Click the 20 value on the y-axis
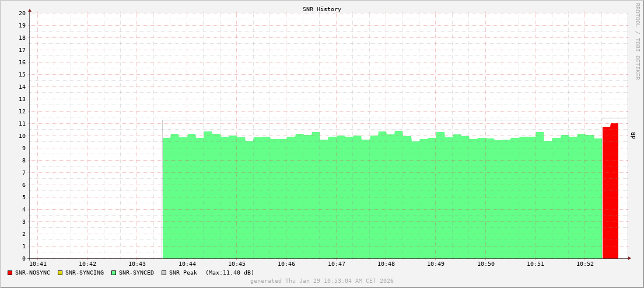Image resolution: width=644 pixels, height=288 pixels. click(x=22, y=13)
